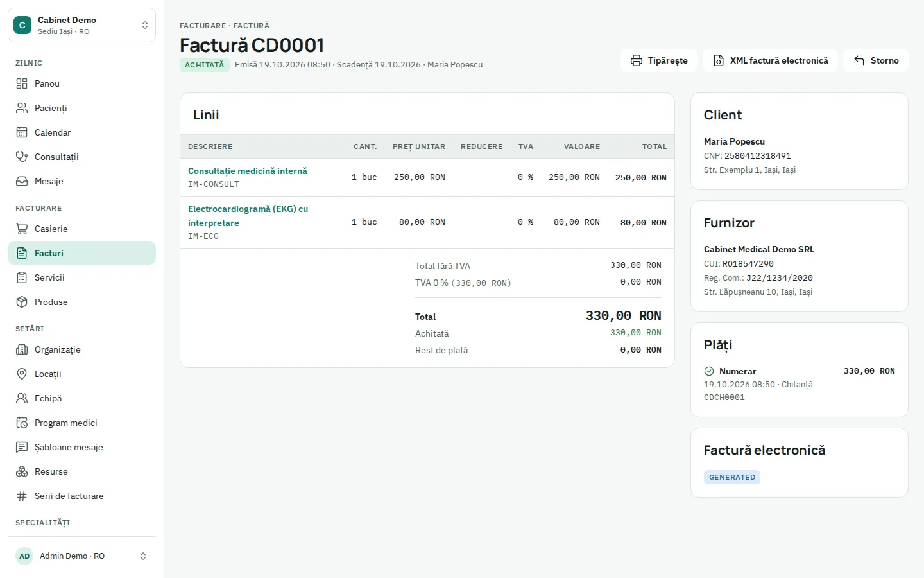Click the Șabloane mesaje icon
Viewport: 924px width, 578px height.
pyautogui.click(x=22, y=447)
